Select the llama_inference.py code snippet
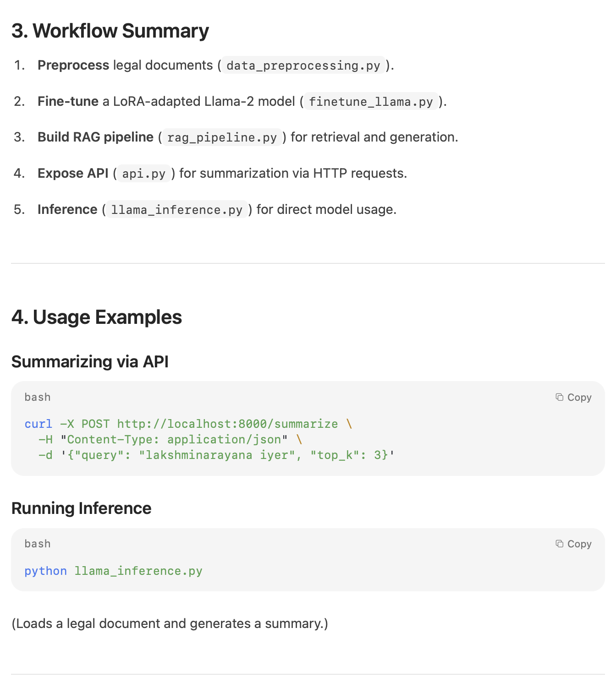Screen dimensions: 616x677 (176, 210)
